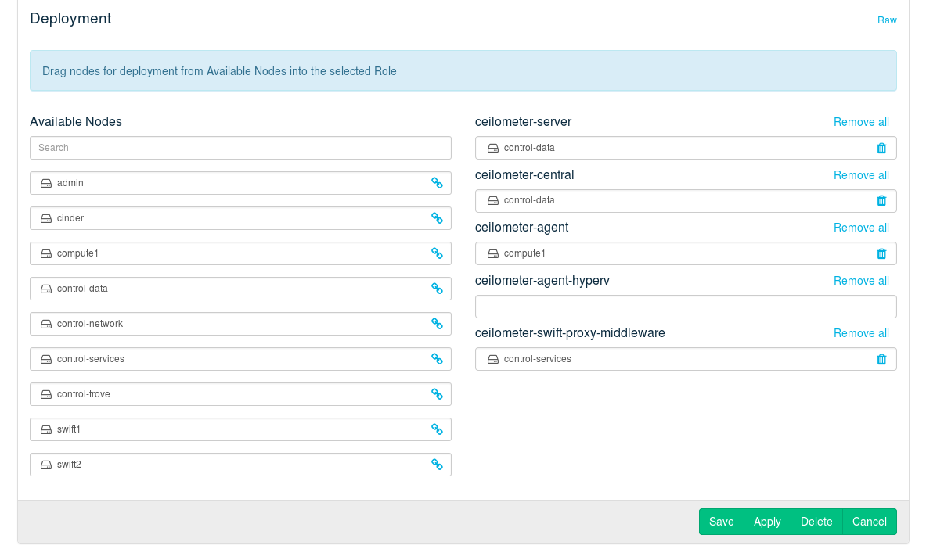Trash compute1 from ceilometer-agent role
This screenshot has width=926, height=560.
[x=881, y=253]
